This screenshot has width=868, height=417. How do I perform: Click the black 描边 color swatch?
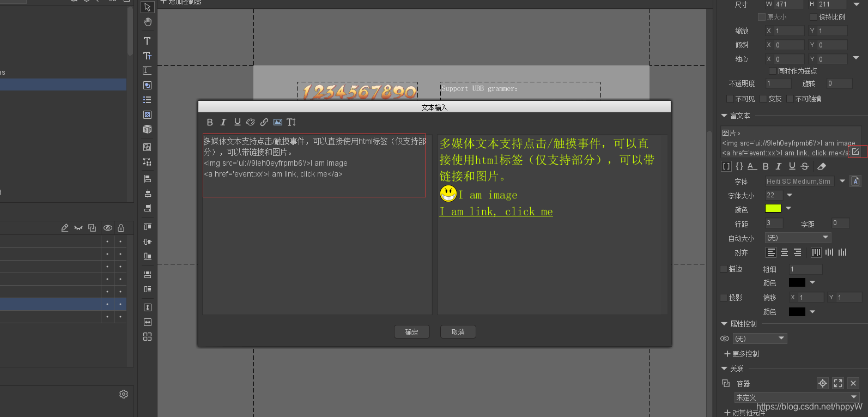click(797, 282)
